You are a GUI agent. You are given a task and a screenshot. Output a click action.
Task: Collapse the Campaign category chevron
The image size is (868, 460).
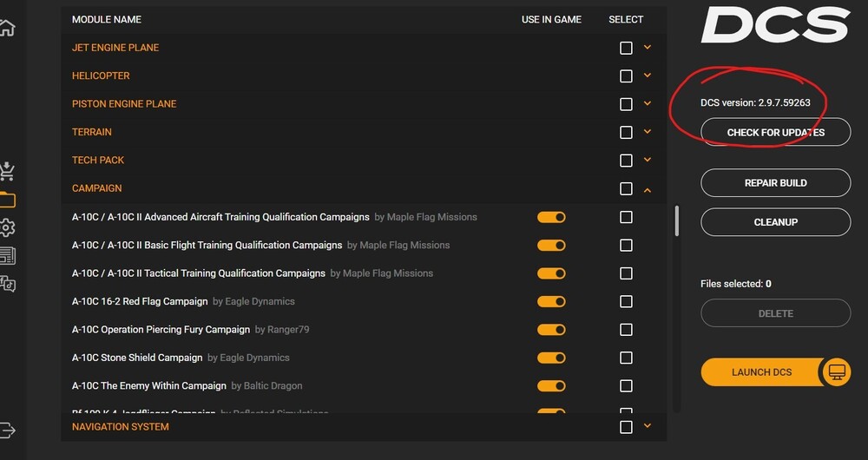tap(648, 190)
